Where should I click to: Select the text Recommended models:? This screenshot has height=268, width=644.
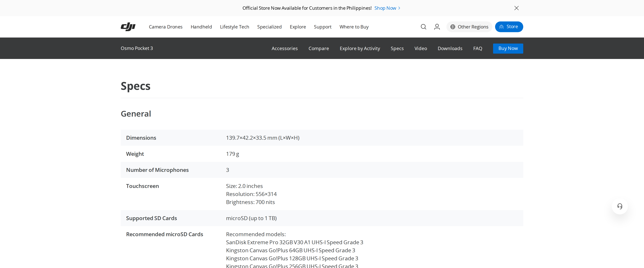[x=256, y=234]
